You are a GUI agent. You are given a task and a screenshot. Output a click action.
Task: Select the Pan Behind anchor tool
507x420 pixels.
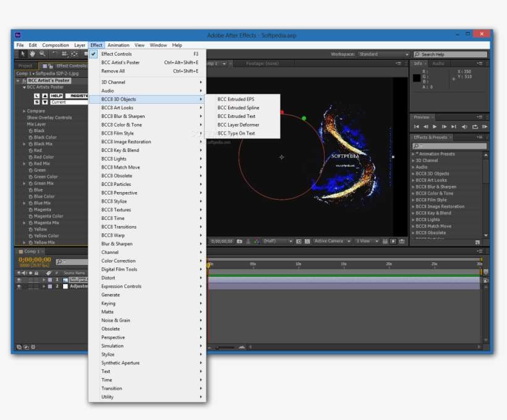click(74, 54)
